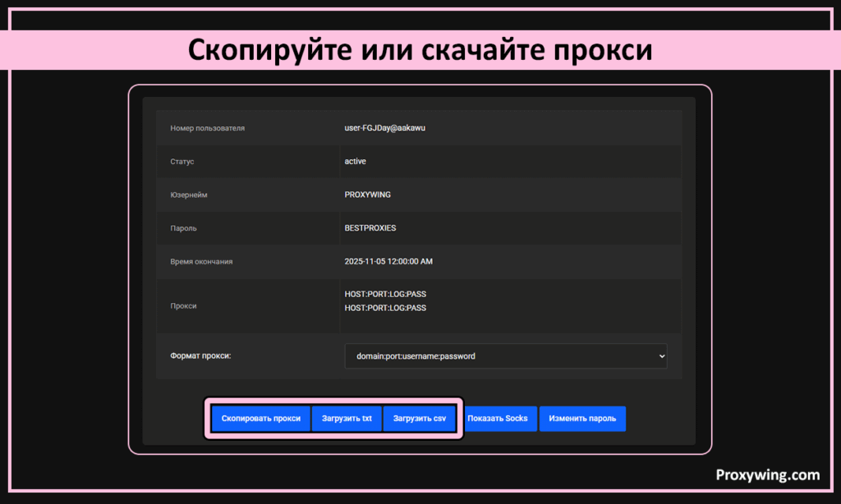Expand the Формат прокси dropdown
Viewport: 841px width, 504px height.
coord(505,356)
